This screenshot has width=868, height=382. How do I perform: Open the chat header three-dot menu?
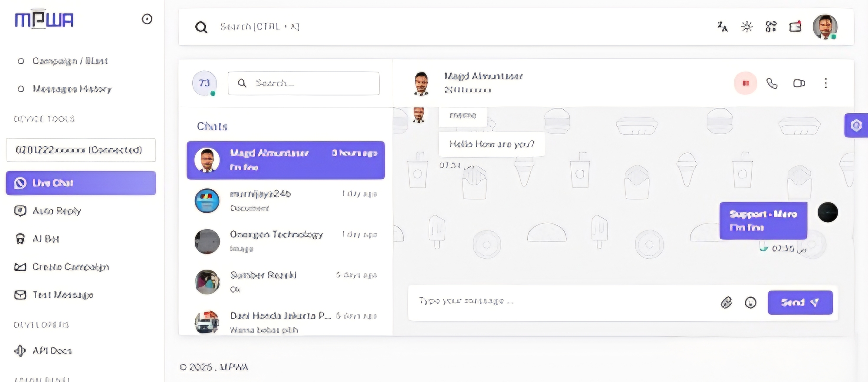pos(826,83)
